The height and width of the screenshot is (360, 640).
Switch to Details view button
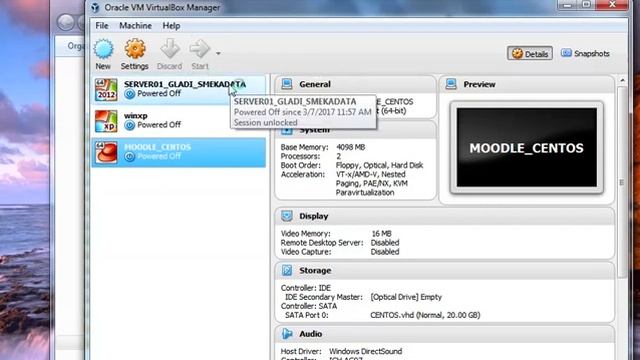530,53
